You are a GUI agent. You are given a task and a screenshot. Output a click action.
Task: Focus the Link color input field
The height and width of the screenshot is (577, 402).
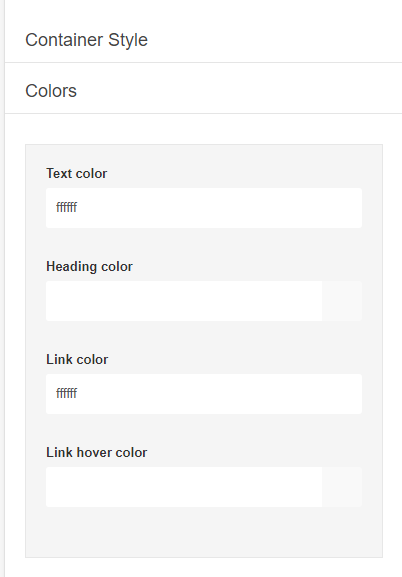pos(184,394)
